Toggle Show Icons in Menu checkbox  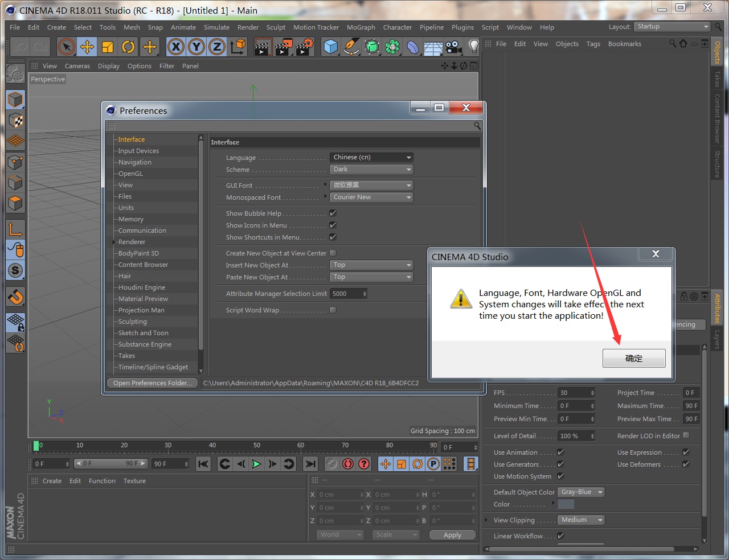coord(333,225)
